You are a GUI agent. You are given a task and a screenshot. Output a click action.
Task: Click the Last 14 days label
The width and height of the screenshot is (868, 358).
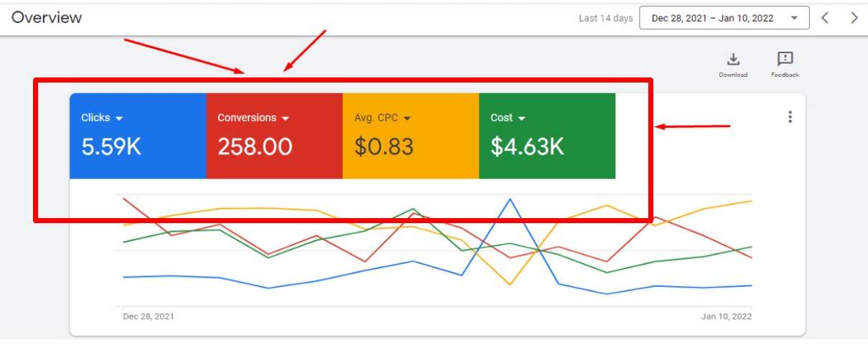606,19
